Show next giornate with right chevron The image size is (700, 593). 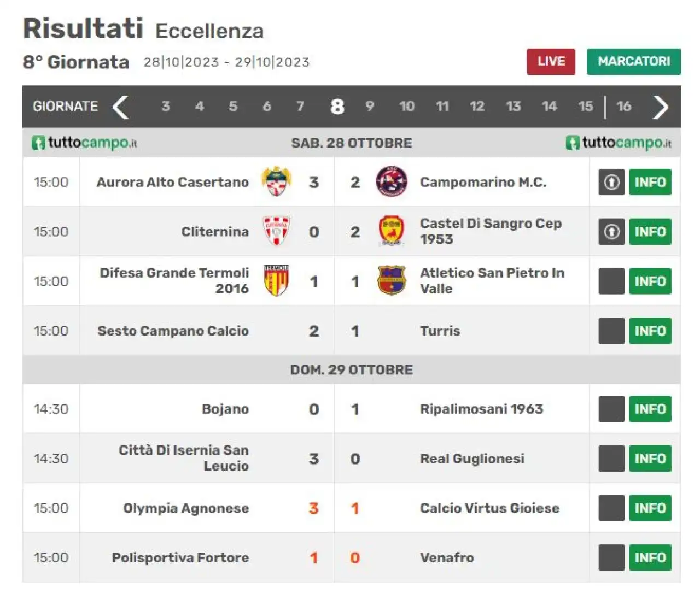point(661,107)
